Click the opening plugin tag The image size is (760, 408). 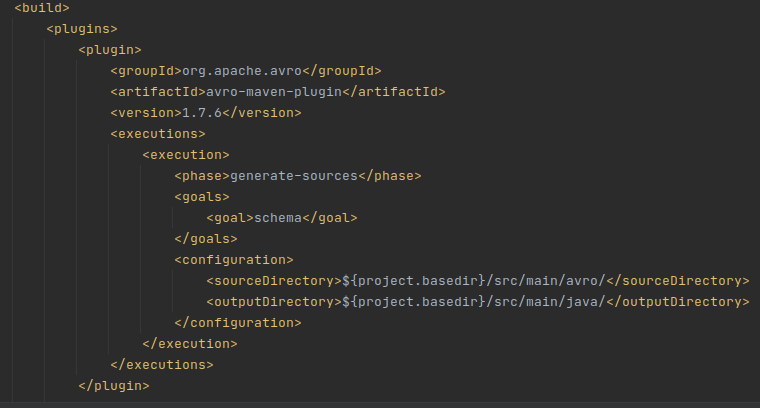pos(110,50)
